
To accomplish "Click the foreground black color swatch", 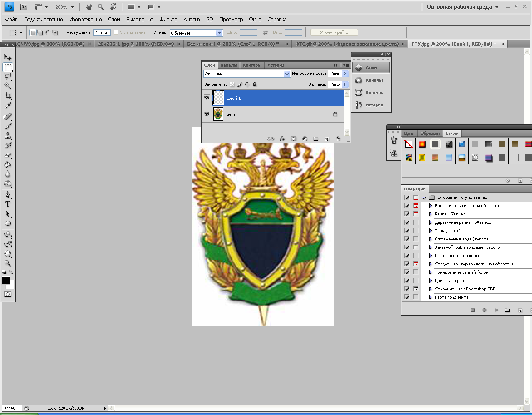I will point(6,280).
